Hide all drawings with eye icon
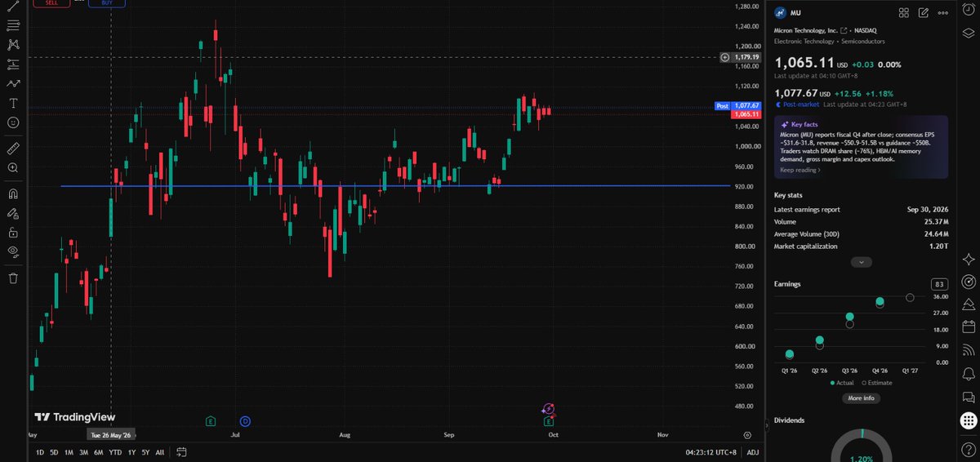Screen dimensions: 980x462 pyautogui.click(x=13, y=251)
